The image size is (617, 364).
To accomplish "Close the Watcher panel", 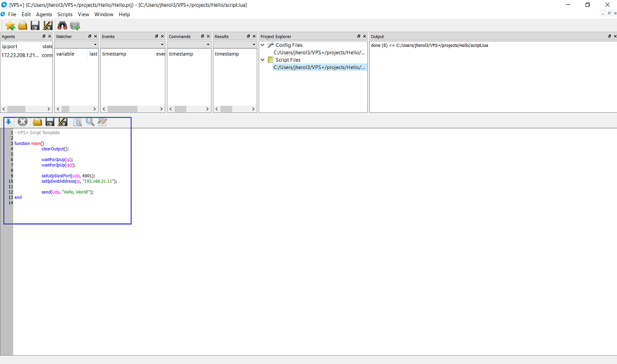I will coord(95,36).
